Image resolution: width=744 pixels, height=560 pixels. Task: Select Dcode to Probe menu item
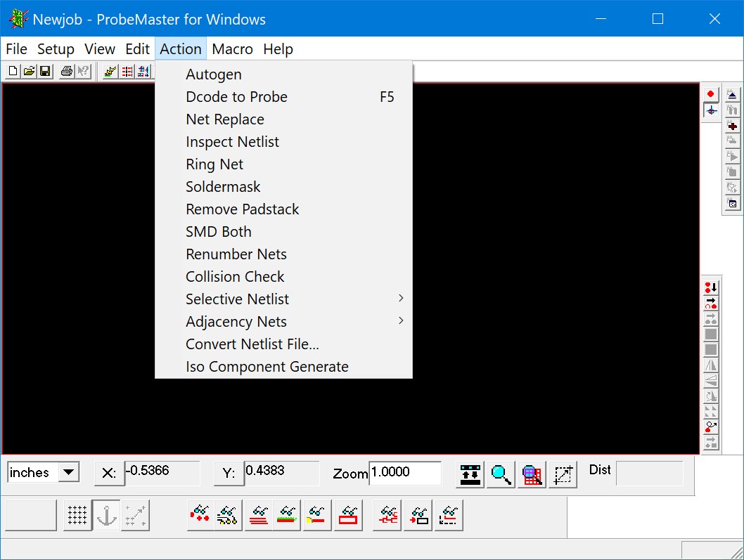[x=283, y=97]
